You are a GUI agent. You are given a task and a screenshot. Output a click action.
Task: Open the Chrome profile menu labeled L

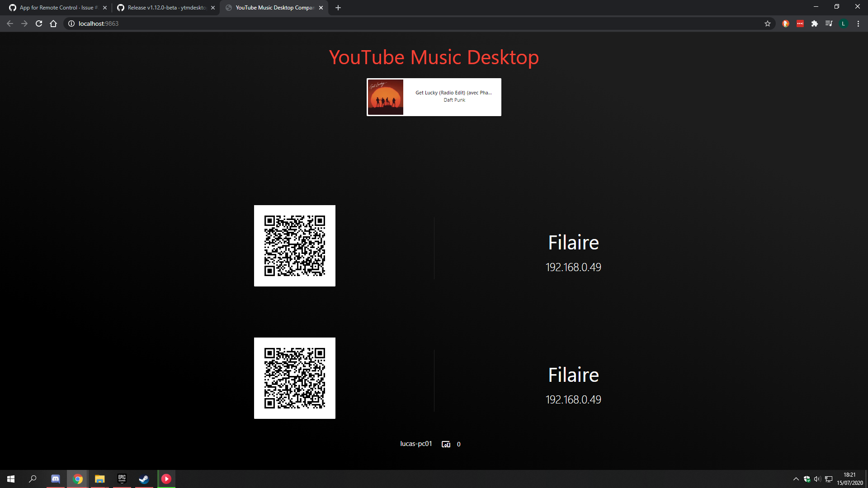(x=844, y=23)
